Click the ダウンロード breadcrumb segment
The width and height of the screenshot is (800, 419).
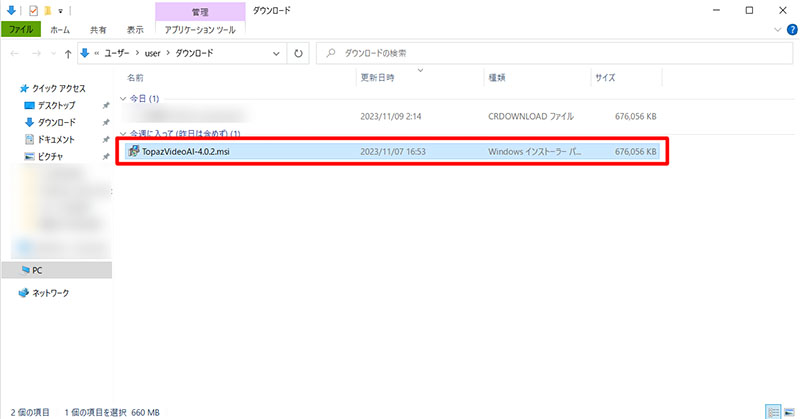(x=194, y=53)
